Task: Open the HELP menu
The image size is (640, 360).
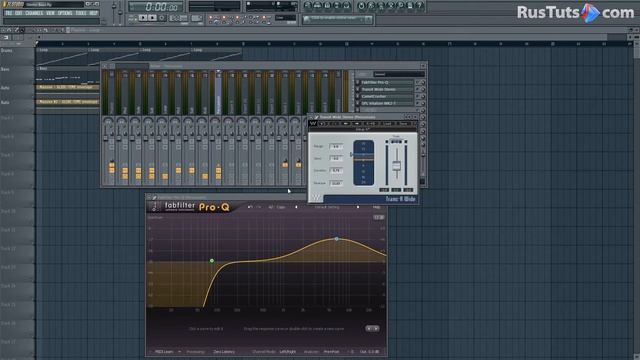Action: click(x=93, y=13)
